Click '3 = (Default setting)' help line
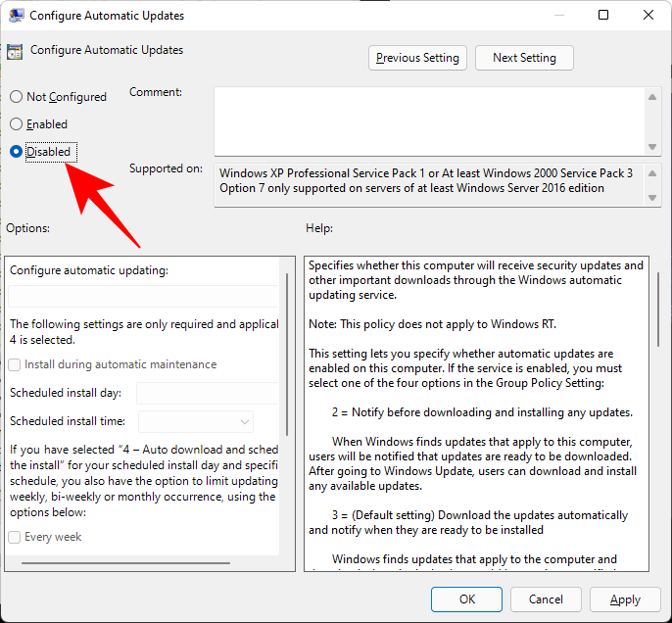The image size is (672, 623). (480, 515)
